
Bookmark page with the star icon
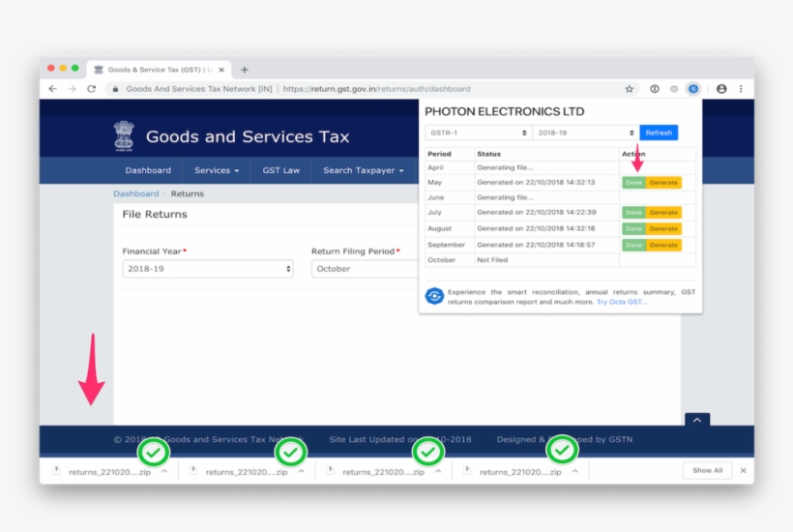(x=630, y=89)
